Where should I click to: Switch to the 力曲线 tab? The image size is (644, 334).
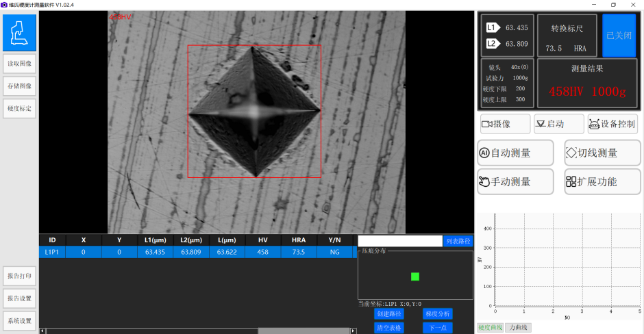coord(518,328)
